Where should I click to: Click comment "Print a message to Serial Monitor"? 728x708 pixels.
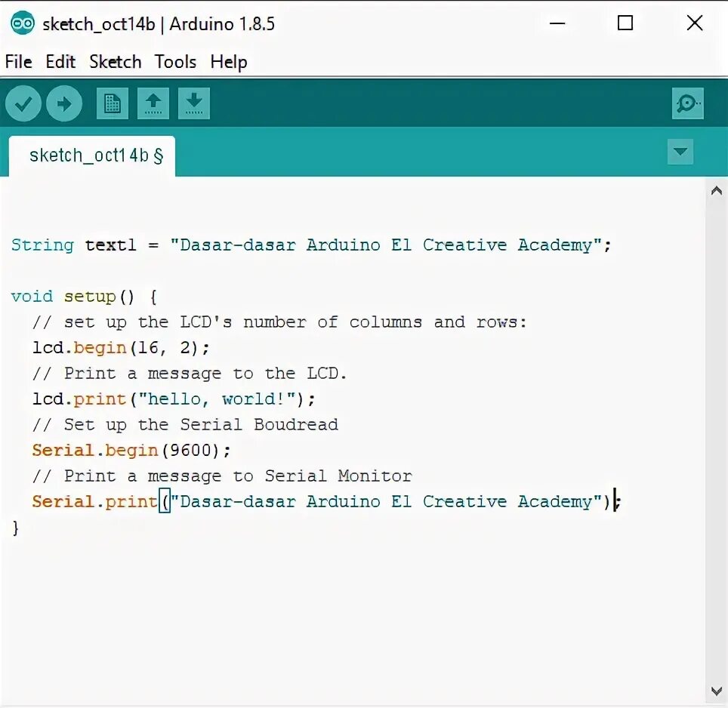(222, 476)
